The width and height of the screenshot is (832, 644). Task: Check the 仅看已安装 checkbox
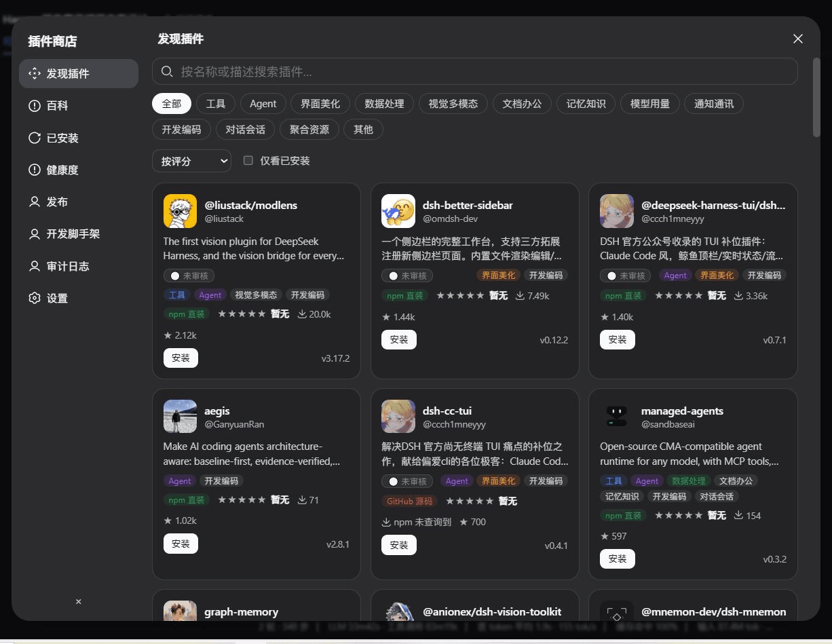tap(248, 161)
